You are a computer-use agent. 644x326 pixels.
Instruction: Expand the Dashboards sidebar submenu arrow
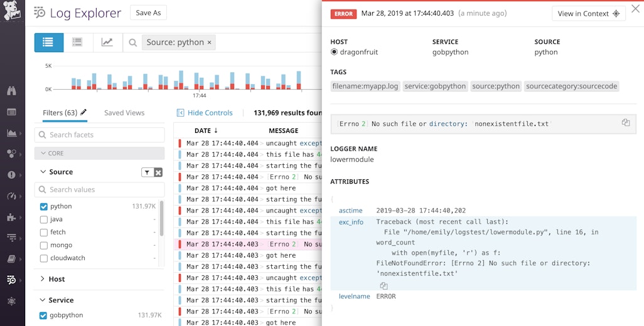coord(21,134)
